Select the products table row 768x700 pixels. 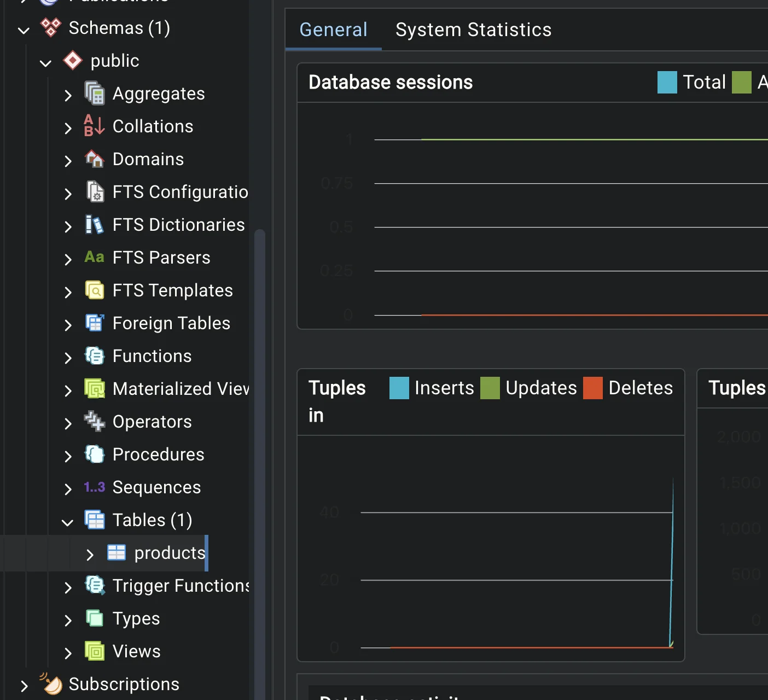(x=104, y=552)
